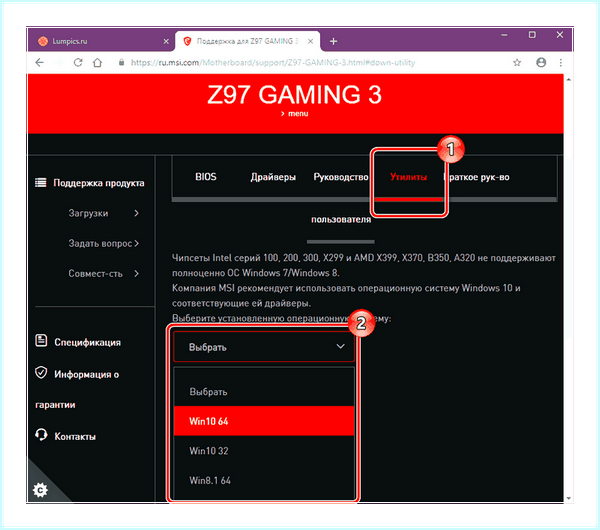The width and height of the screenshot is (600, 530).
Task: Click the page scrollbar up arrow
Action: click(569, 80)
